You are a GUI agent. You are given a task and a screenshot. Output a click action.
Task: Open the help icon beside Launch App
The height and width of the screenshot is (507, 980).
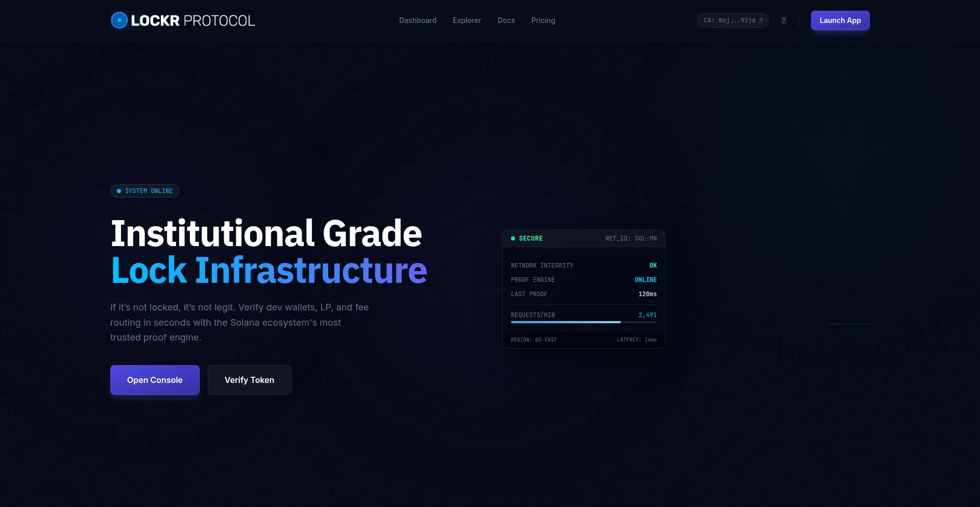coord(784,20)
